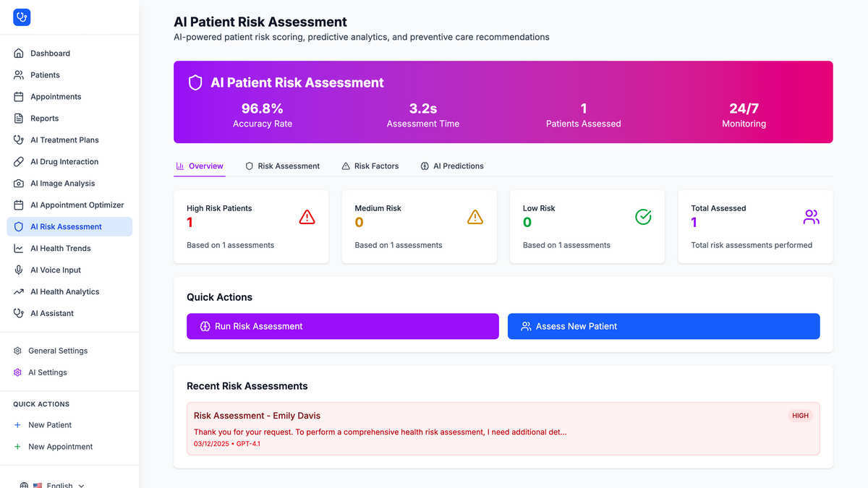Click the Assess New Patient button
The width and height of the screenshot is (868, 488).
(x=664, y=326)
